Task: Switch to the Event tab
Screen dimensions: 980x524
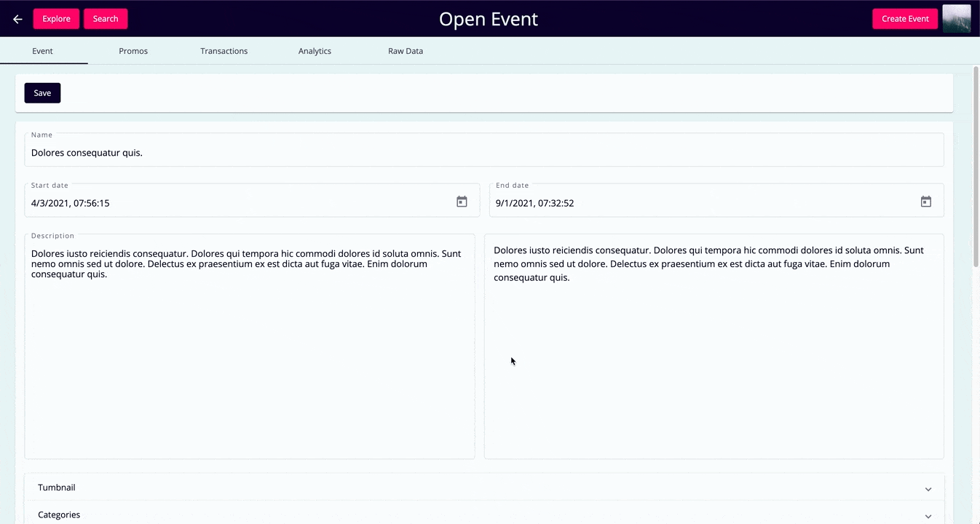Action: [43, 51]
